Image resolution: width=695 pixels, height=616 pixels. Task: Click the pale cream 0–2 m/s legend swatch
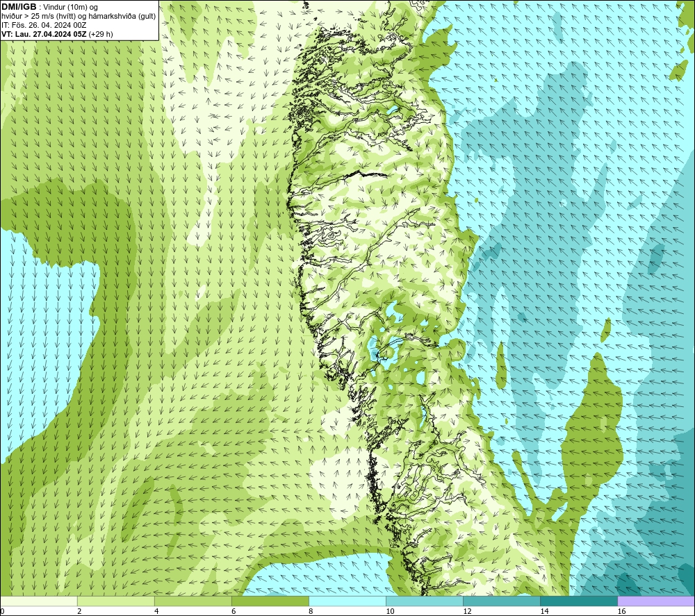[x=39, y=601]
